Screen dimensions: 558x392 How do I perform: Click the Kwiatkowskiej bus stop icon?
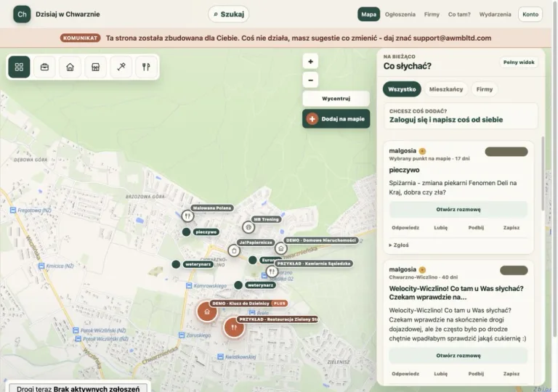point(220,356)
